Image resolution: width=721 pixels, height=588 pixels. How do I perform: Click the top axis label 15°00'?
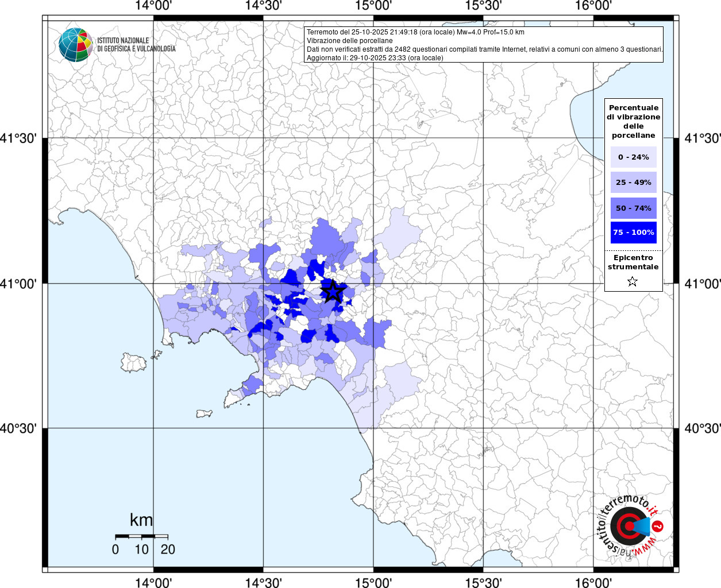[x=373, y=6]
